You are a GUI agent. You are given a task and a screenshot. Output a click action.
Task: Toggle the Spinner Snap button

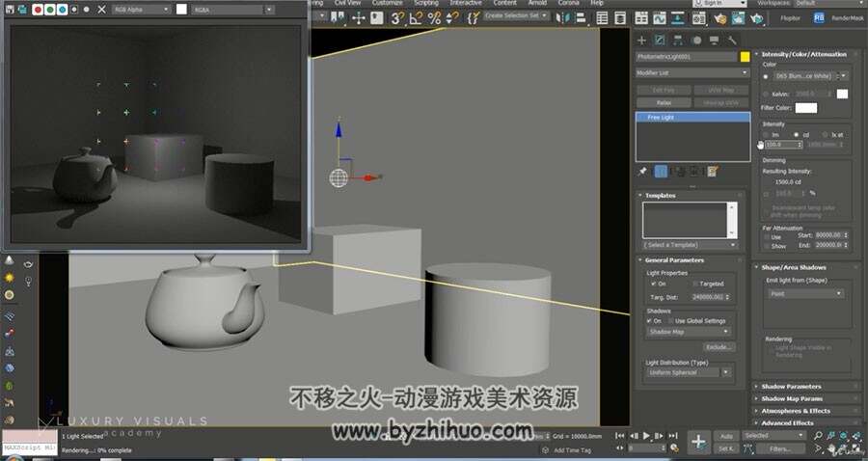pos(452,18)
